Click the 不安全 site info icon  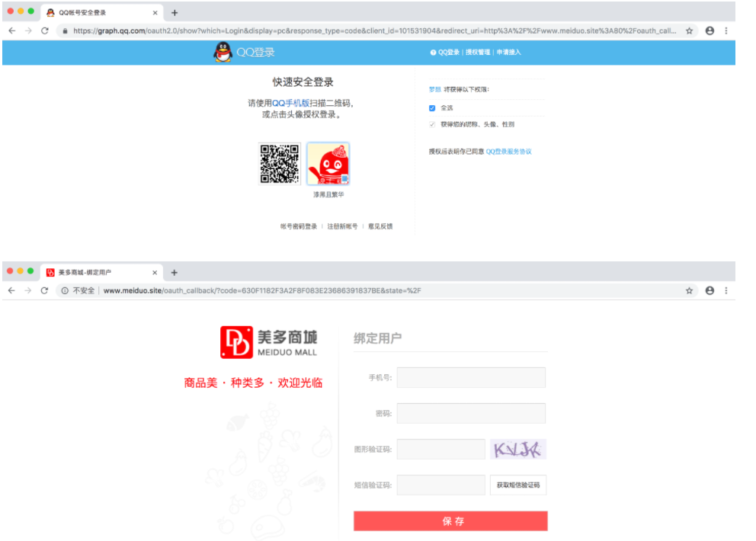click(65, 291)
